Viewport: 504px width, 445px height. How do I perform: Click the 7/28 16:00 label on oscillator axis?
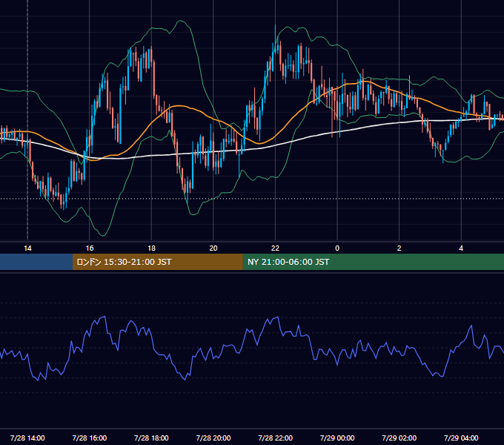[90, 438]
